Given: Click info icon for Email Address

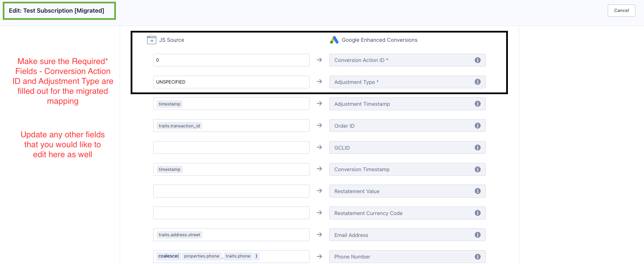Looking at the screenshot, I should coord(478,235).
